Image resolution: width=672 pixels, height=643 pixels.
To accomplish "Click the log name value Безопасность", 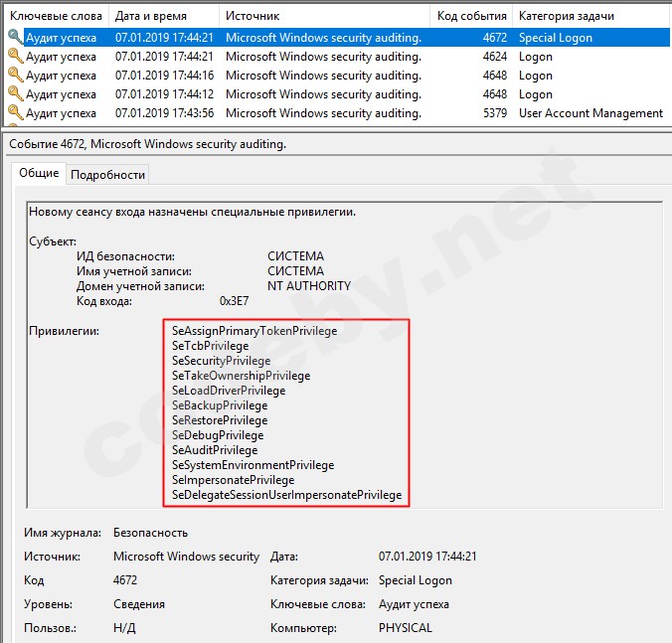I will coord(150,533).
